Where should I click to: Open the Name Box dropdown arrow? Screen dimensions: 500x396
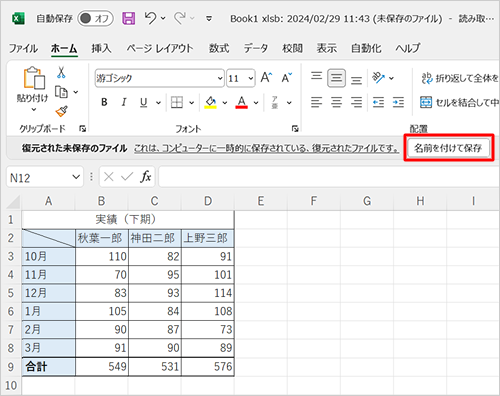coord(76,177)
